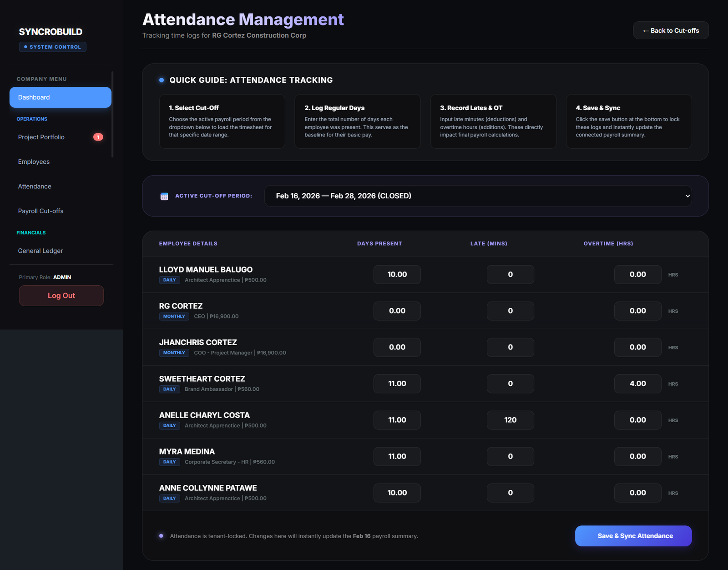Edit Late minutes for Sweetheart Cortez
728x570 pixels.
[511, 383]
